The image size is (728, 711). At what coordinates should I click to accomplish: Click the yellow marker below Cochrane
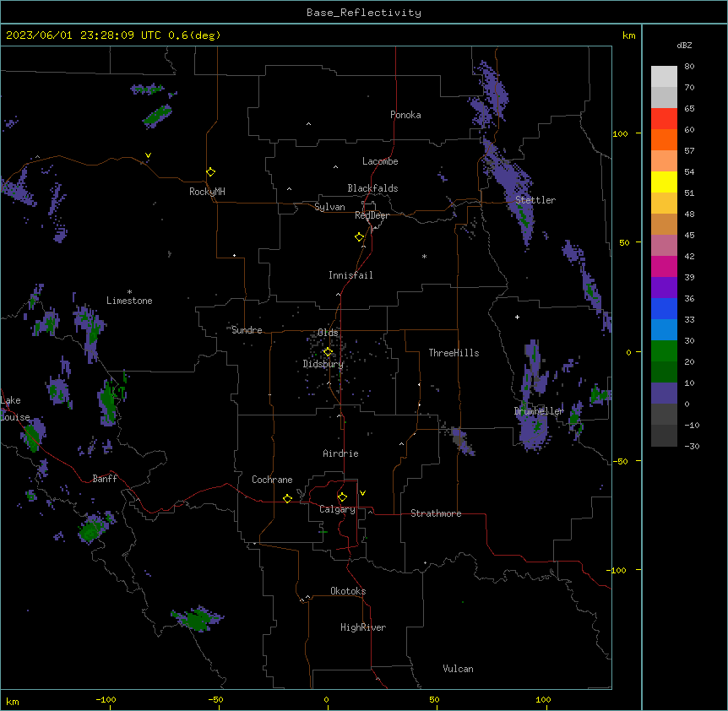click(x=287, y=498)
